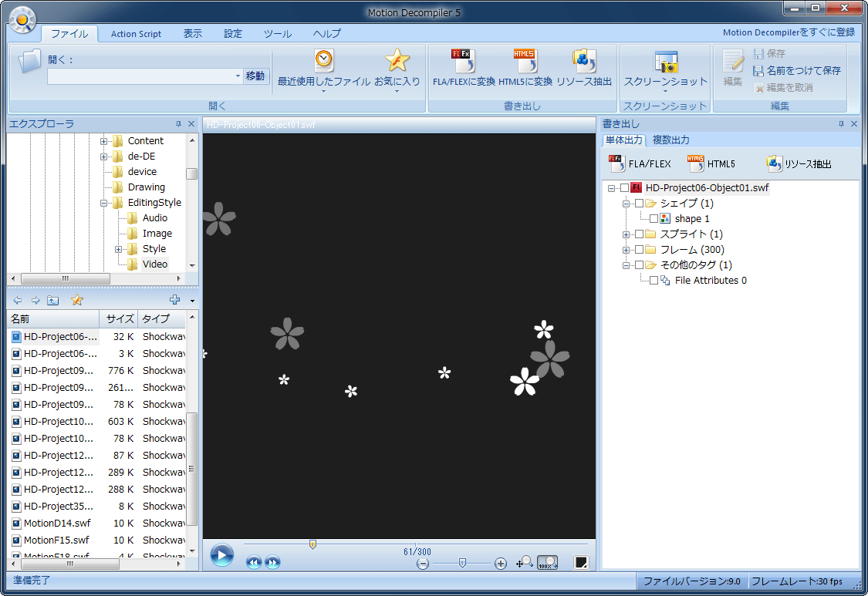Click 名前をつけて保存 (Save As)

[x=797, y=71]
